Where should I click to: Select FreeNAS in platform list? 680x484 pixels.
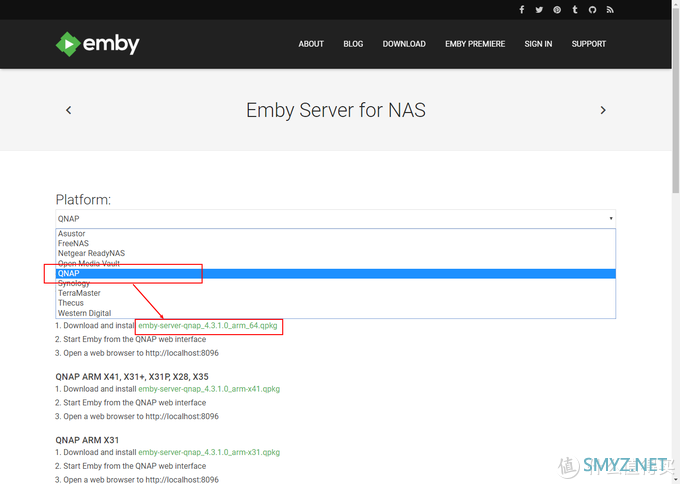pos(335,243)
